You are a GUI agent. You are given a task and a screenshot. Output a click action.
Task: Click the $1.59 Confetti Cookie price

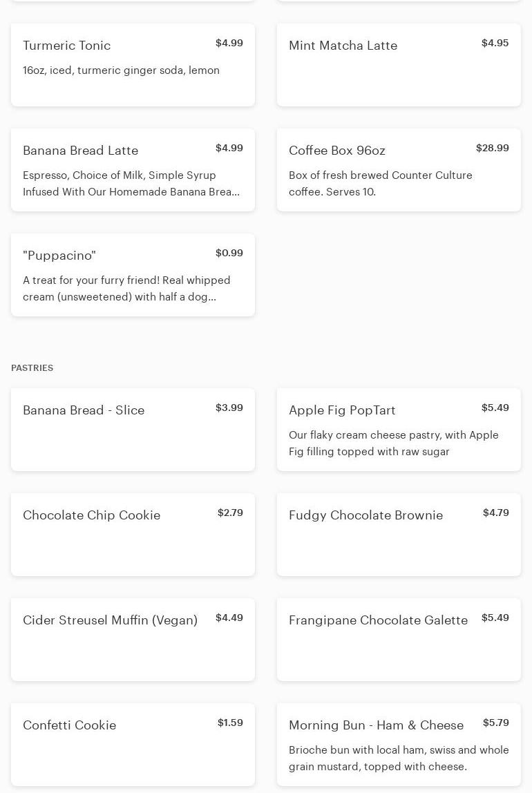coord(230,723)
